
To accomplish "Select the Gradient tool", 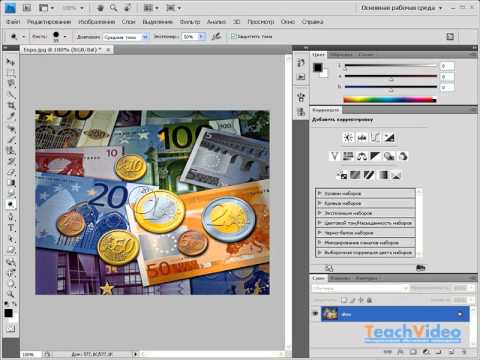I will tap(11, 183).
